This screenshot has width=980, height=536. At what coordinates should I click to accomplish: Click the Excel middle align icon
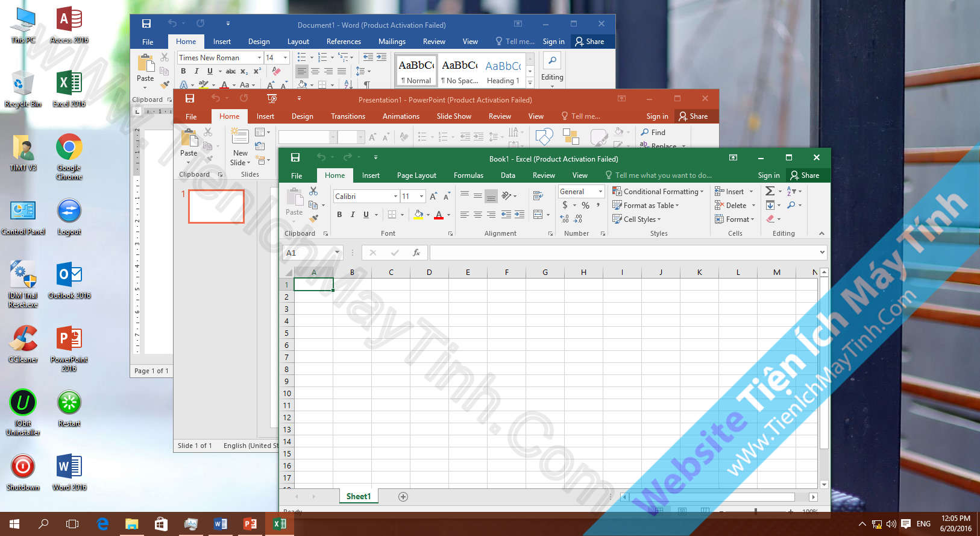[478, 195]
